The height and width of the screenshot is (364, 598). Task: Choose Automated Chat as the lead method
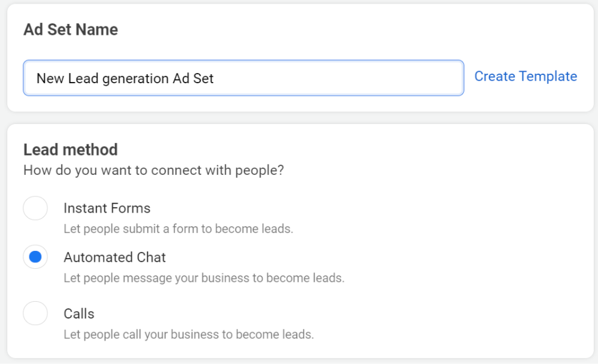pyautogui.click(x=35, y=257)
